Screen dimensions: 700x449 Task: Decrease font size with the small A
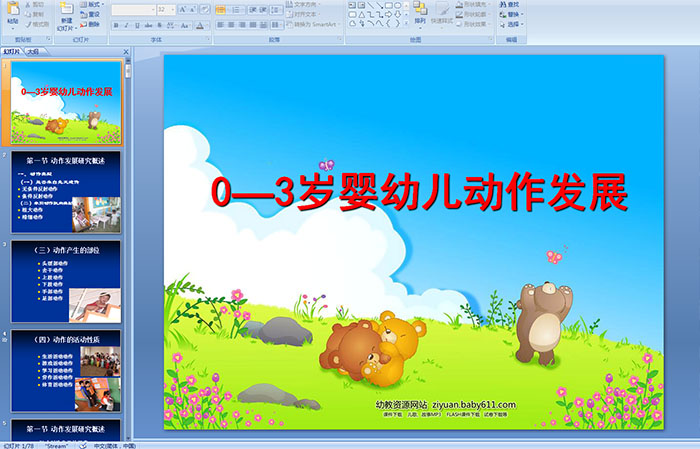(x=192, y=9)
